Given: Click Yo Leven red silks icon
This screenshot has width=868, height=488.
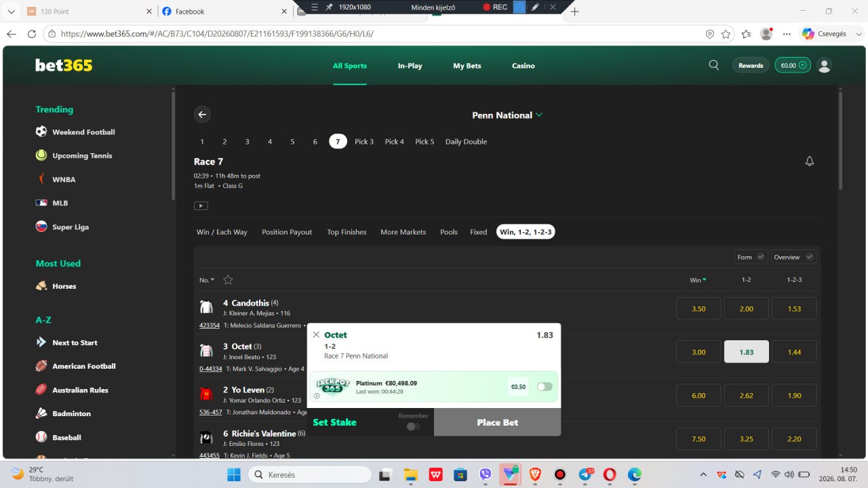Looking at the screenshot, I should [x=206, y=394].
